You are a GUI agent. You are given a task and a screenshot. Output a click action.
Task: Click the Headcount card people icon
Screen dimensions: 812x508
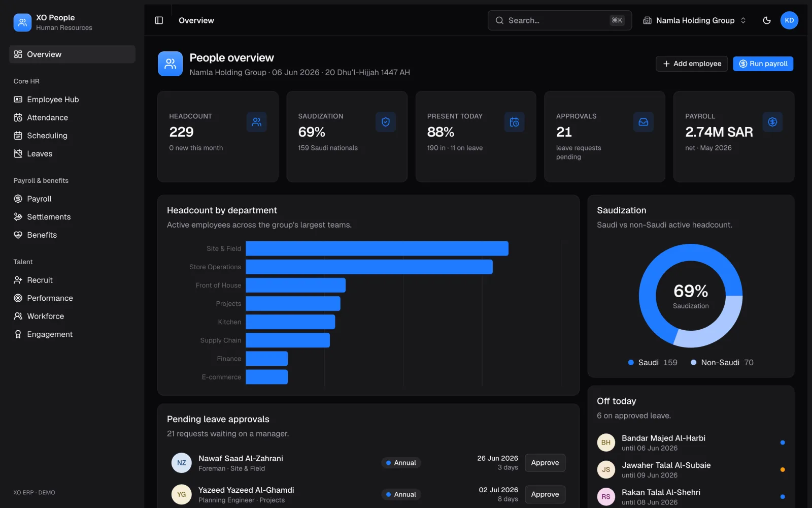tap(256, 122)
